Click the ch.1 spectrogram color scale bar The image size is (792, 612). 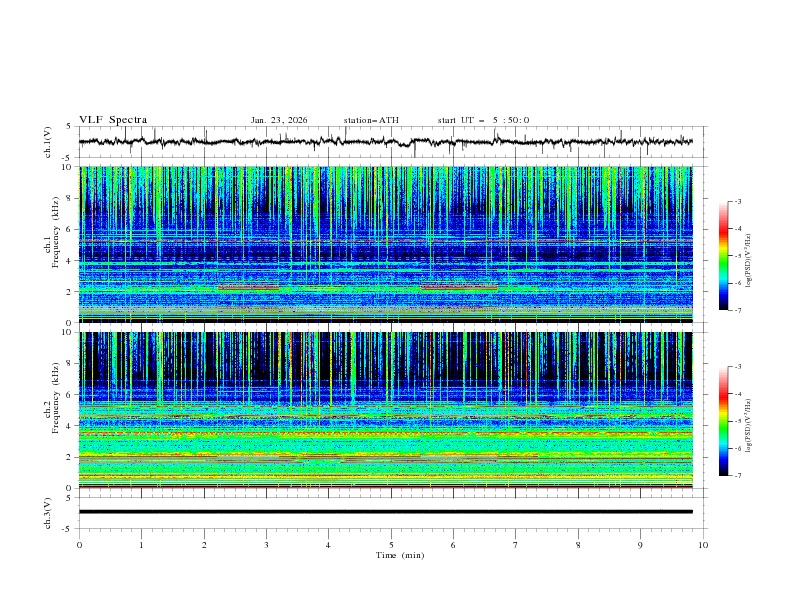tap(723, 255)
